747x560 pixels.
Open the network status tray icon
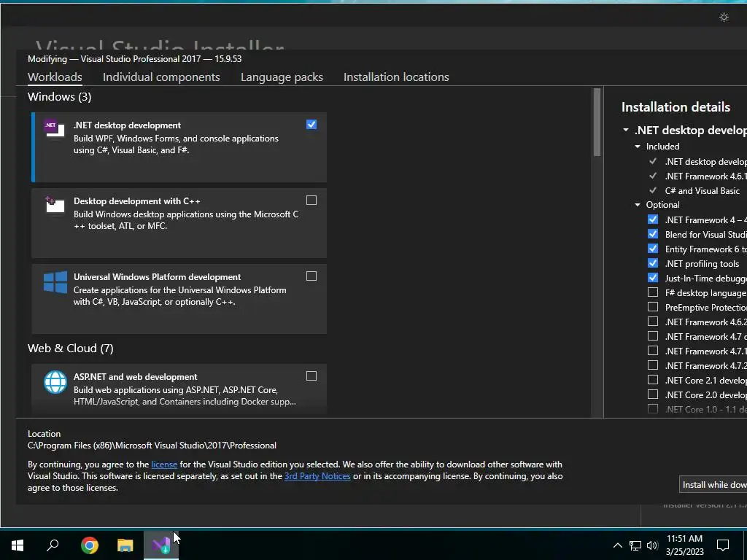pos(635,545)
